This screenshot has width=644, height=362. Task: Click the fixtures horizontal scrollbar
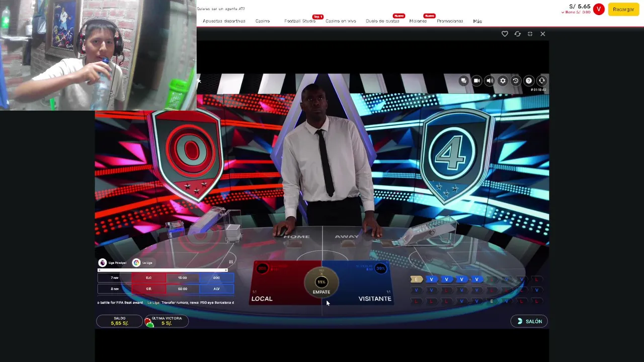163,270
